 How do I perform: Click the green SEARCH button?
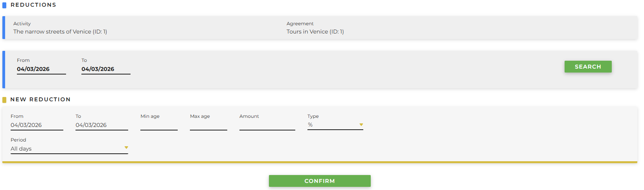coord(588,67)
